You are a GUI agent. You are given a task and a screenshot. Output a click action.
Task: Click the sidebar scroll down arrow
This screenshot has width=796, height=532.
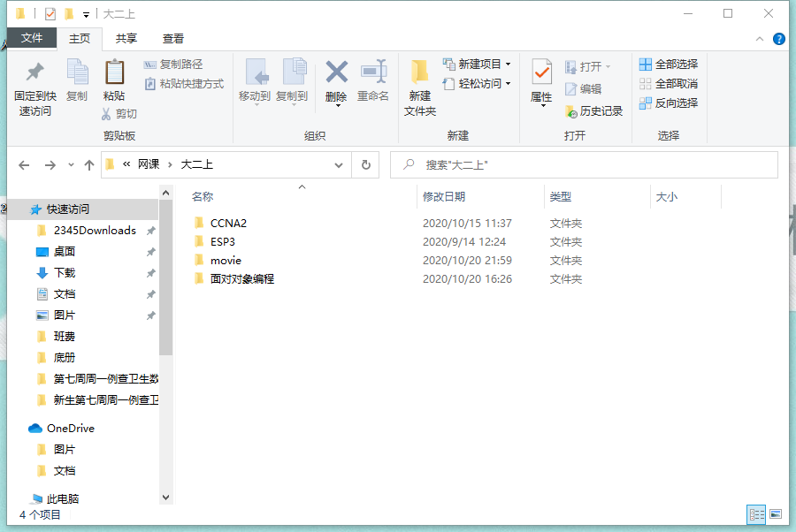click(165, 498)
